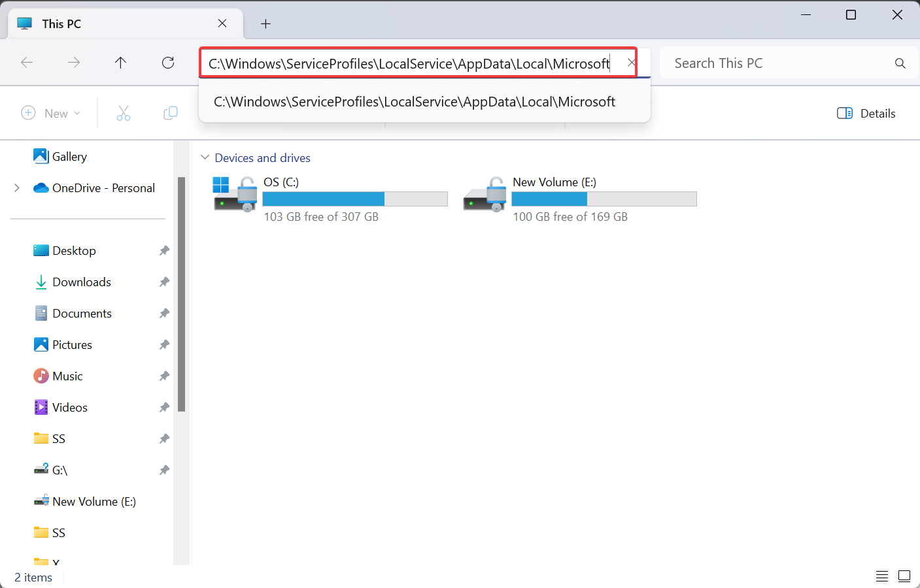
Task: Go back using the left arrow
Action: 27,63
